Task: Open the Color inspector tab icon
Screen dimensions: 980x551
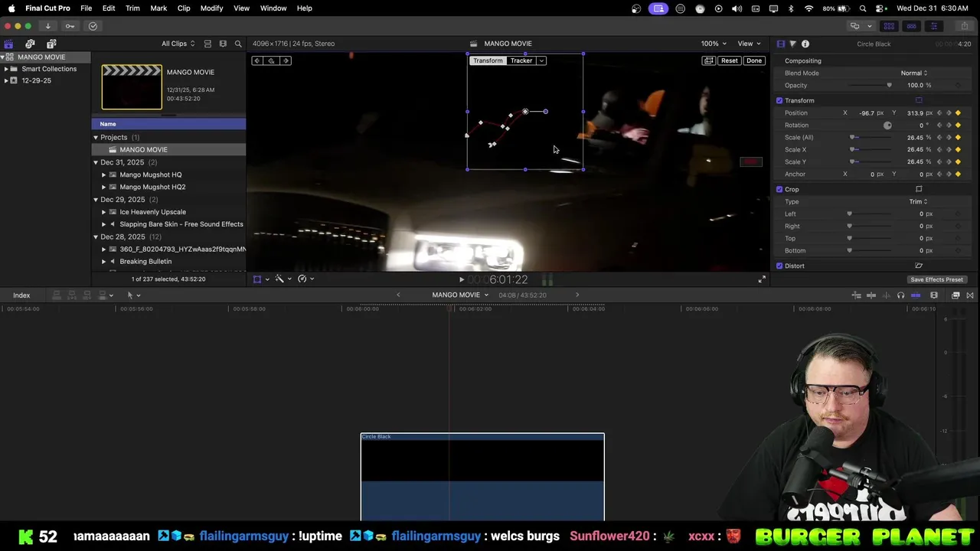Action: point(792,44)
